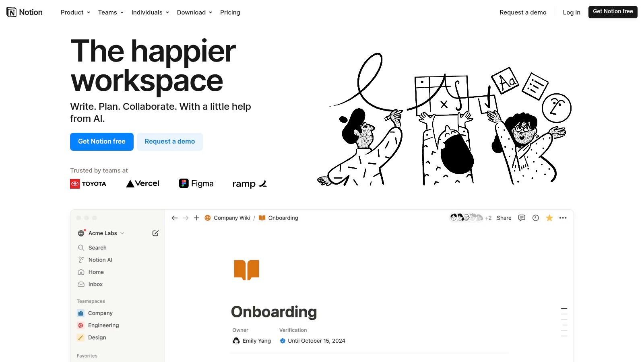
Task: Open page history clock icon
Action: (535, 218)
